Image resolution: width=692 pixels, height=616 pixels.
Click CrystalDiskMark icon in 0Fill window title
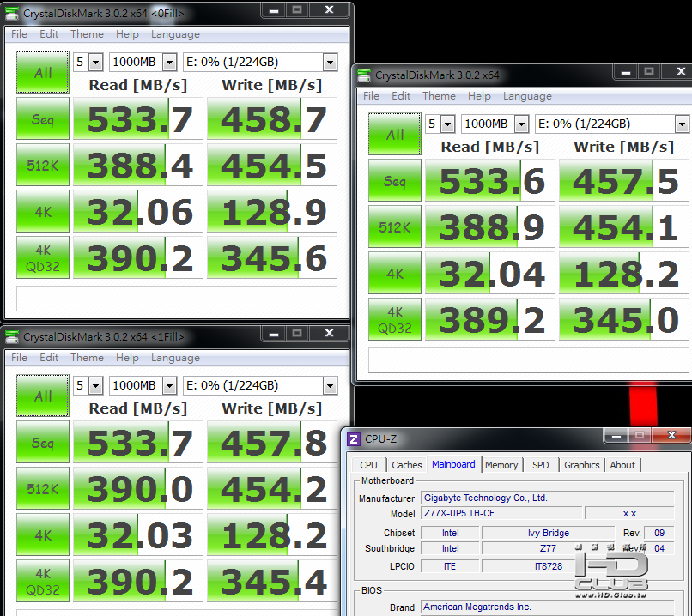(x=11, y=14)
